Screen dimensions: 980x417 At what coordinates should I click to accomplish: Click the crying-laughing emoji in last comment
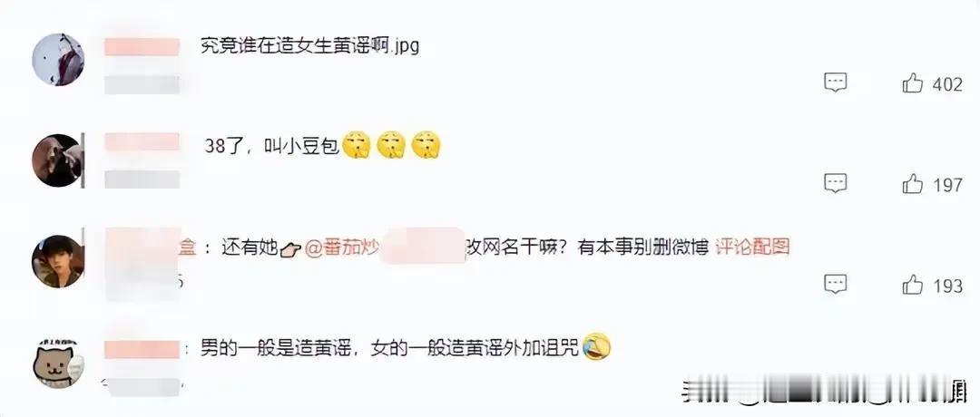595,346
